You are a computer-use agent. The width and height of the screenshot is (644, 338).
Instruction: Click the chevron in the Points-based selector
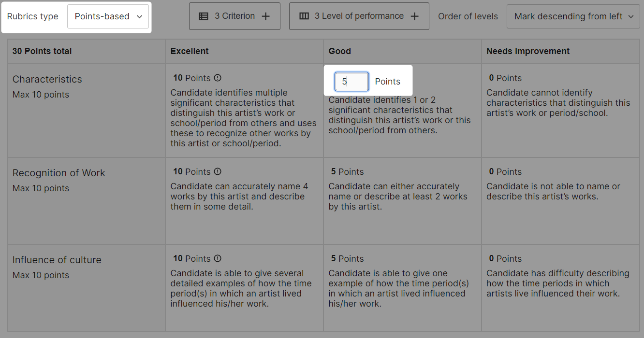139,16
